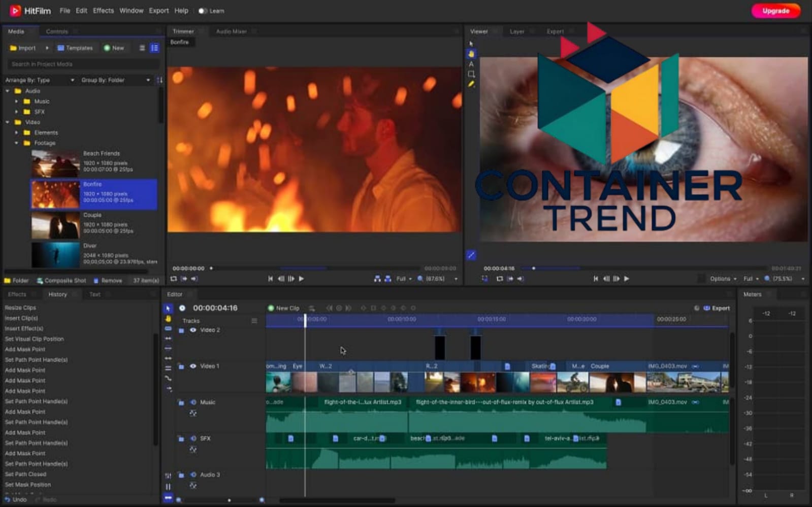Viewport: 812px width, 507px height.
Task: Reverse the media sort order icon
Action: coord(159,80)
